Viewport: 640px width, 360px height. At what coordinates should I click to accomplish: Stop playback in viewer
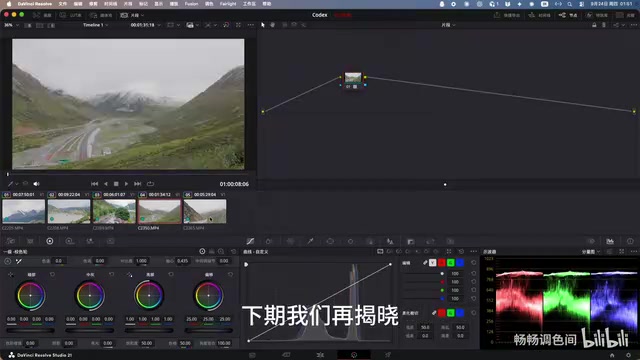point(116,184)
